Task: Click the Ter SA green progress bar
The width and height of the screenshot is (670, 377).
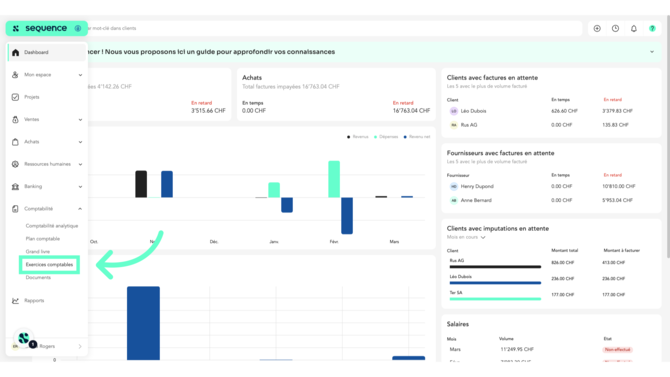Action: (x=495, y=299)
